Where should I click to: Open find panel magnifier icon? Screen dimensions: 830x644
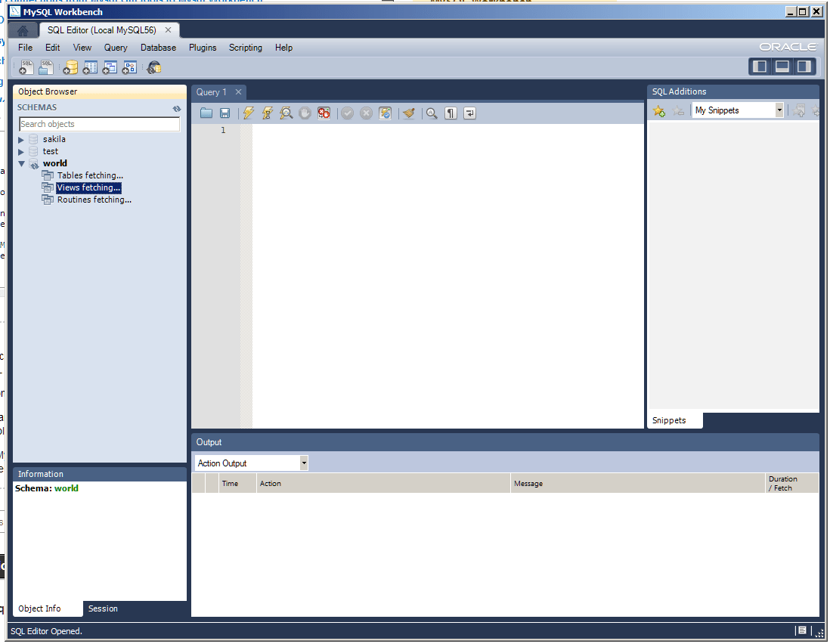click(x=432, y=113)
